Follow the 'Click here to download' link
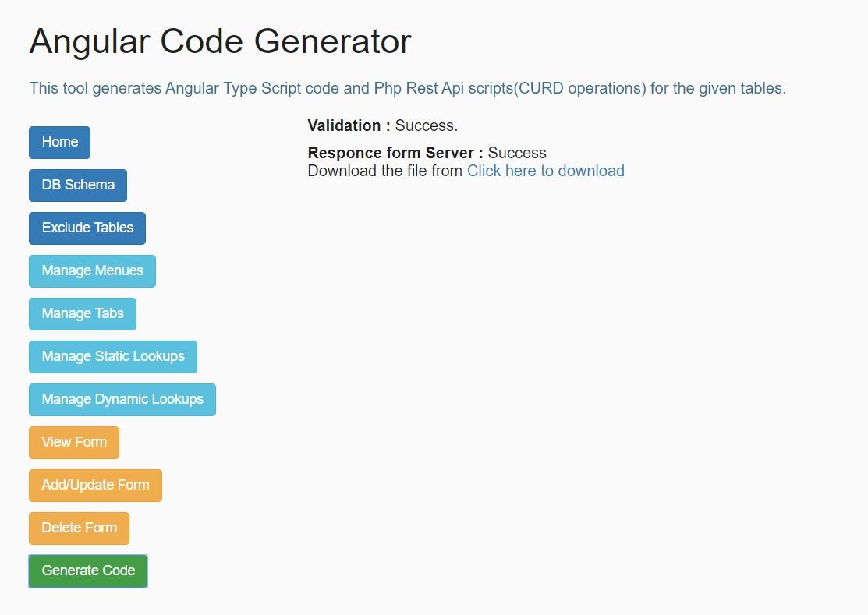 tap(545, 171)
